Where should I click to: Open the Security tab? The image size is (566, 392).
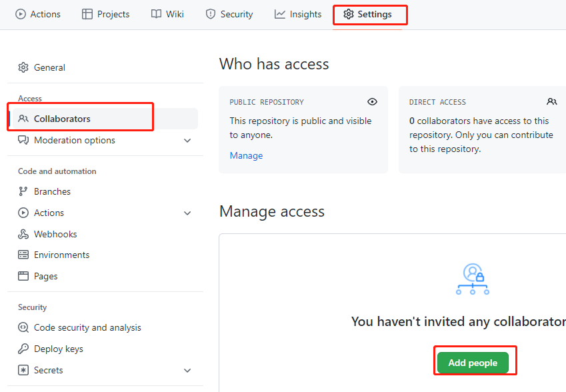pos(229,14)
